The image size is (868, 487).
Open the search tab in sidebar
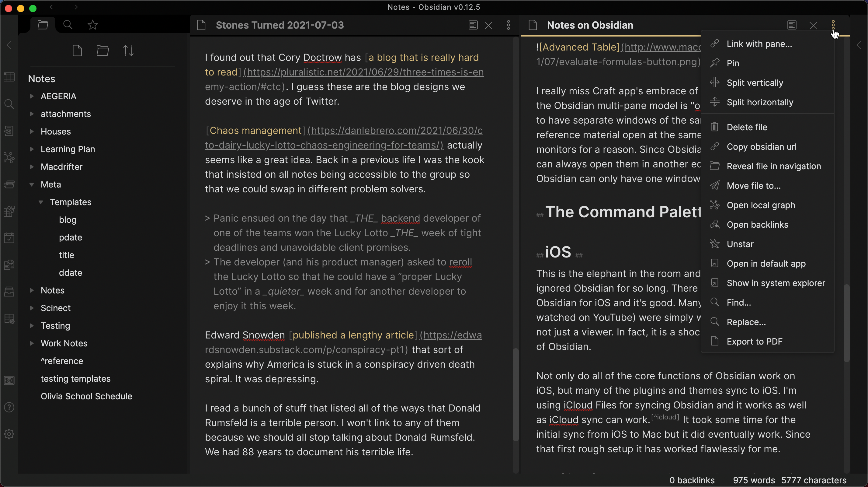68,25
